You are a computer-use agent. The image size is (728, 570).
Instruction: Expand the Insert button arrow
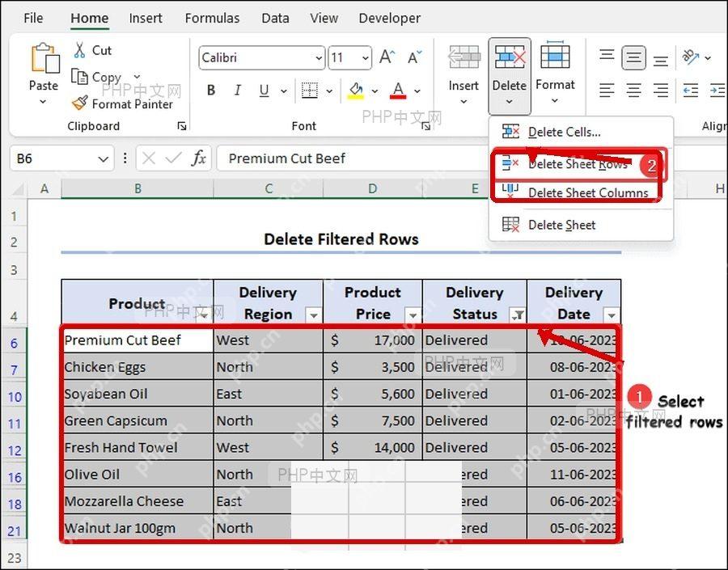point(463,102)
